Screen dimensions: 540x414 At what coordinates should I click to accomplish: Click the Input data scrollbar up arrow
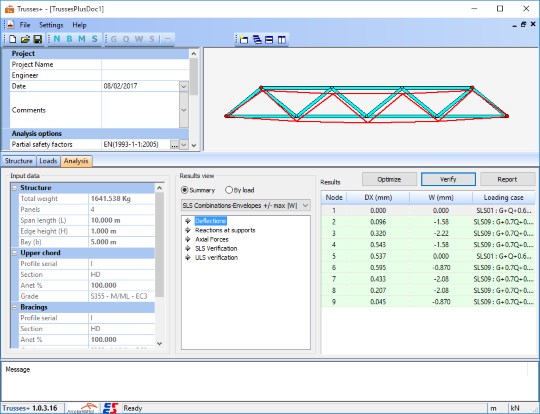point(159,188)
